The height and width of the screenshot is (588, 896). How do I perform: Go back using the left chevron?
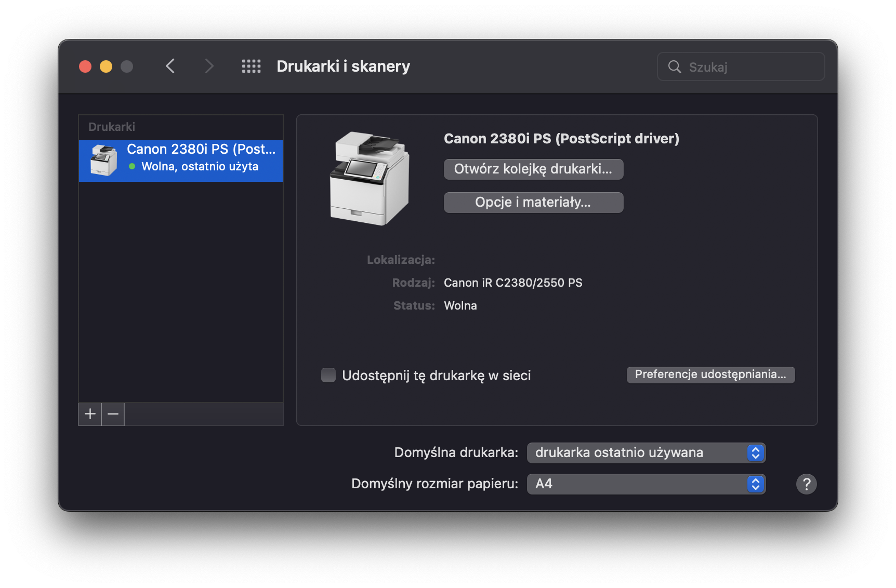point(170,66)
